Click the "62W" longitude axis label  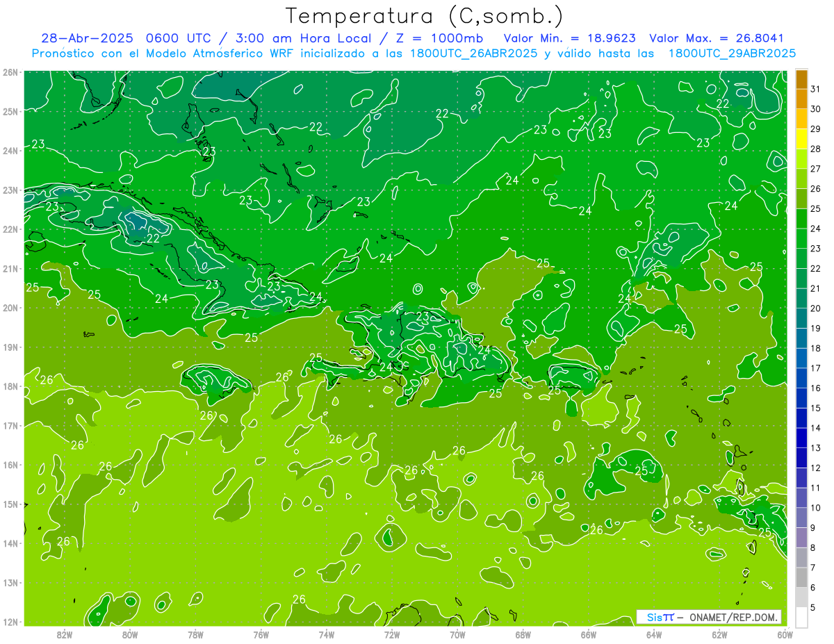[x=719, y=634]
